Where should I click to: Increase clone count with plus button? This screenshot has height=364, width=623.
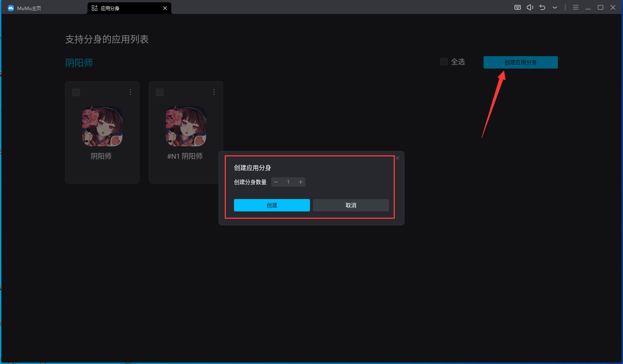pos(301,182)
